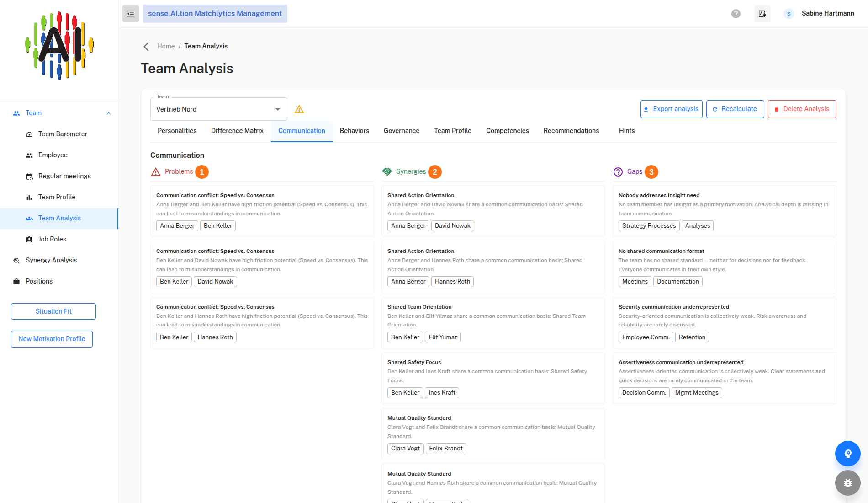Switch to the Difference Matrix tab

[x=238, y=131]
